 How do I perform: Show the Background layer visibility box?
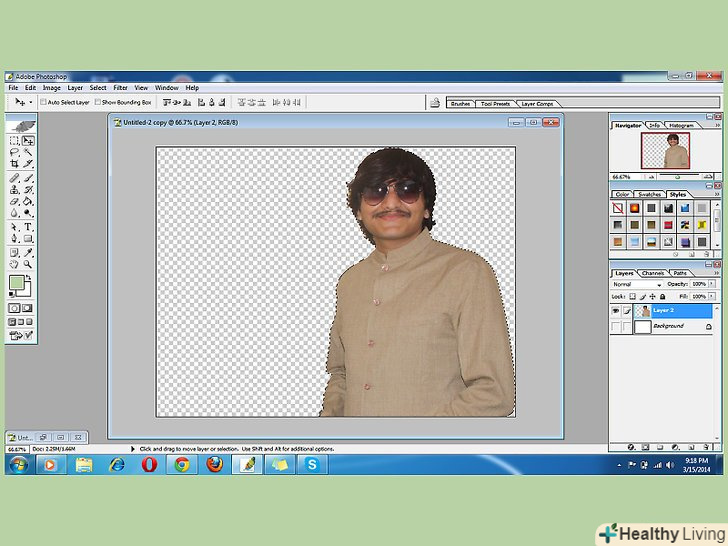(616, 326)
